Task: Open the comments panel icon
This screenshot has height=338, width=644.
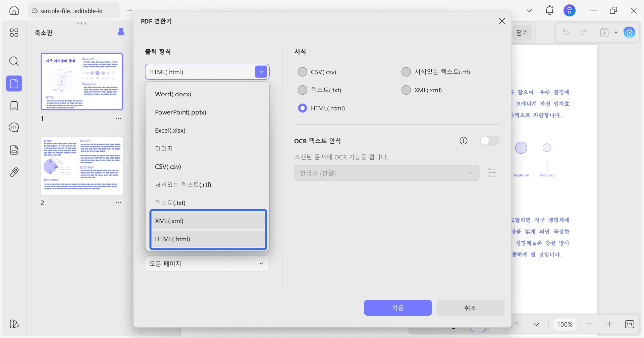Action: pyautogui.click(x=14, y=128)
